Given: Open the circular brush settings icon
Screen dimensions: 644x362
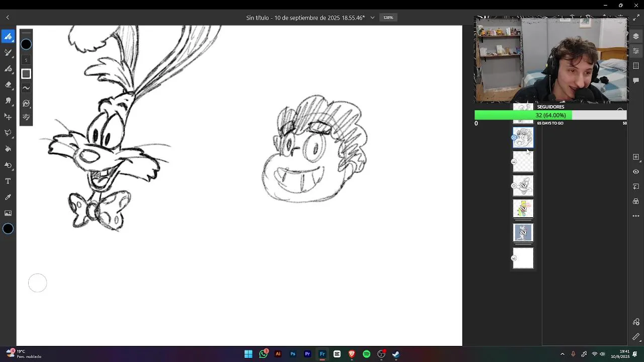Looking at the screenshot, I should point(26,103).
